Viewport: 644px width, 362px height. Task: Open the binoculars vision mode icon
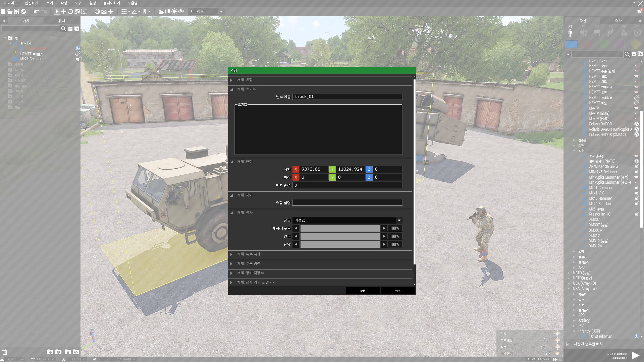(x=181, y=11)
